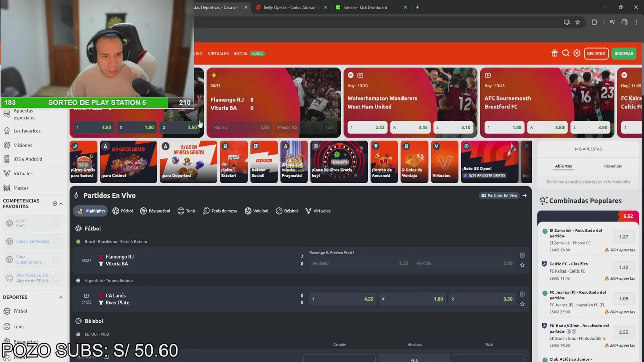Pick AFC Bournemouth win odds 1.88

[x=505, y=127]
